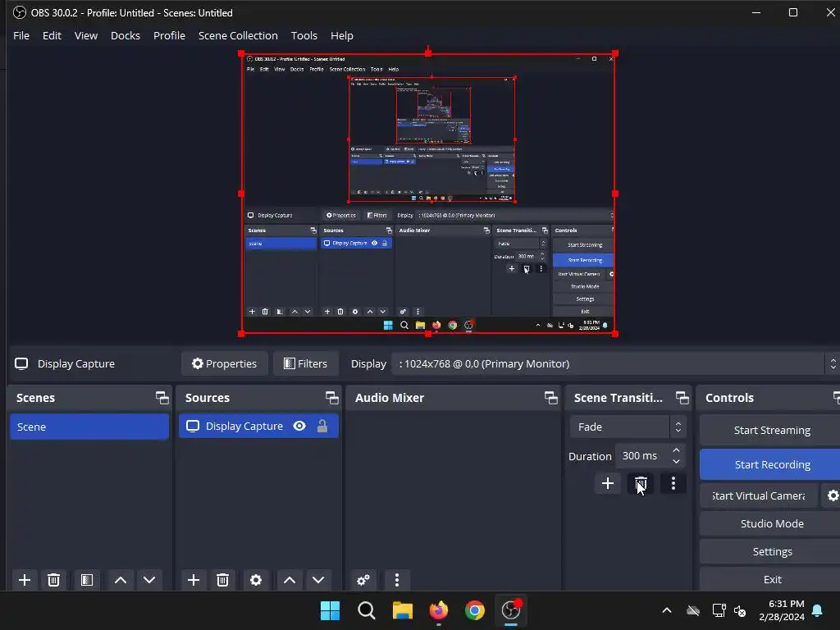Open scene filters icon in Scenes dock
Viewport: 840px width, 630px height.
pyautogui.click(x=87, y=580)
